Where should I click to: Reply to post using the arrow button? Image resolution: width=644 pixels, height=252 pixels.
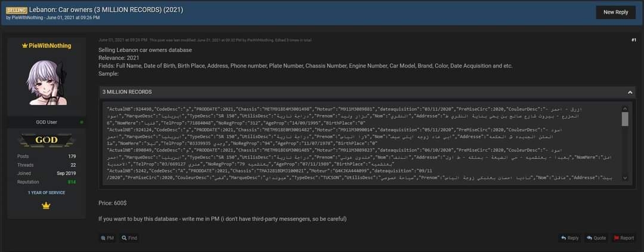point(569,238)
